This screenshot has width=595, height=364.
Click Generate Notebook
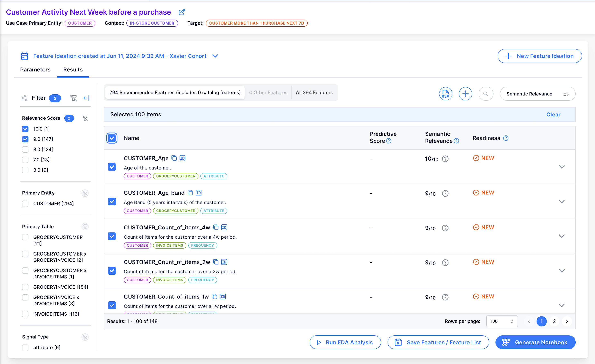pos(535,342)
